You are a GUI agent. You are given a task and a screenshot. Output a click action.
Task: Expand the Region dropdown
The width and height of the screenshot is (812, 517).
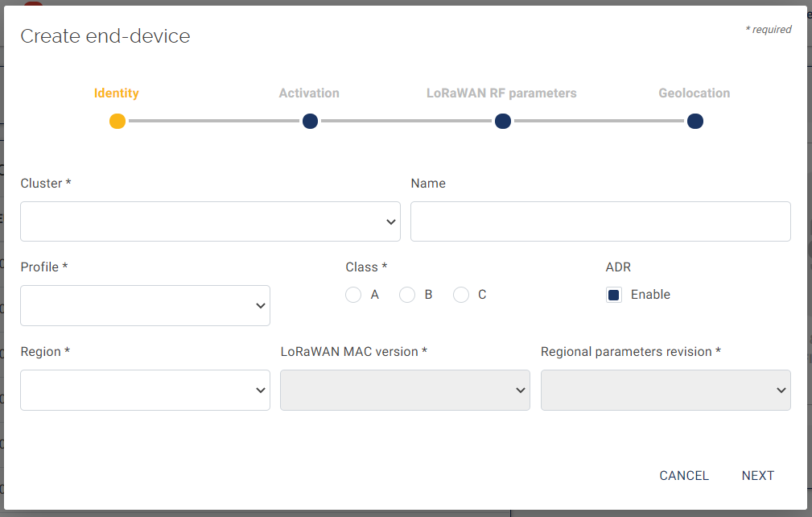[145, 391]
